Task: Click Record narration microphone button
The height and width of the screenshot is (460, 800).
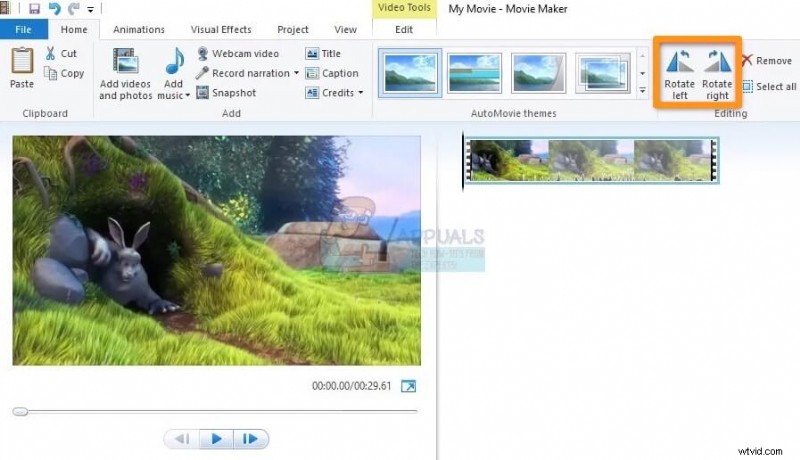Action: click(243, 73)
